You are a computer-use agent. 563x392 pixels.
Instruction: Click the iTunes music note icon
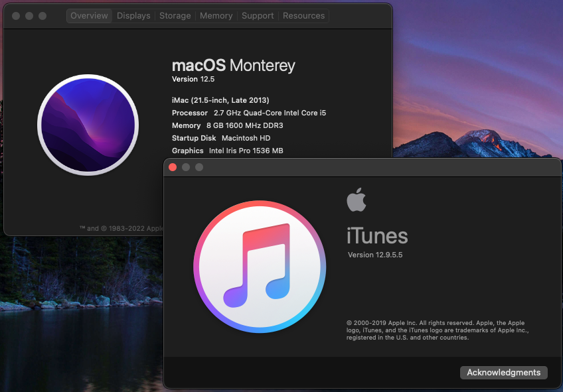(260, 267)
